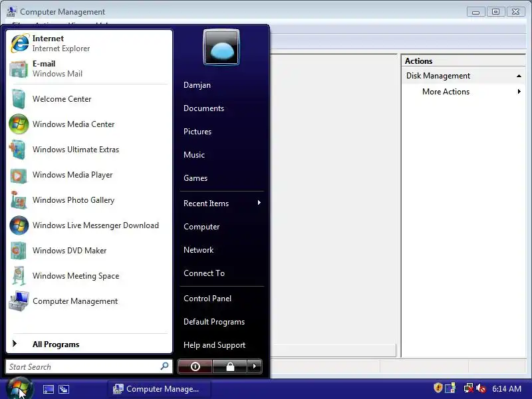Expand the shutdown options arrow

pos(255,366)
